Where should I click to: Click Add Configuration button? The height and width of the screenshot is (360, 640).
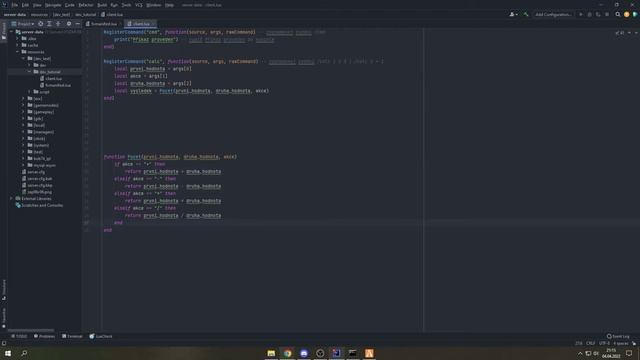pos(553,14)
